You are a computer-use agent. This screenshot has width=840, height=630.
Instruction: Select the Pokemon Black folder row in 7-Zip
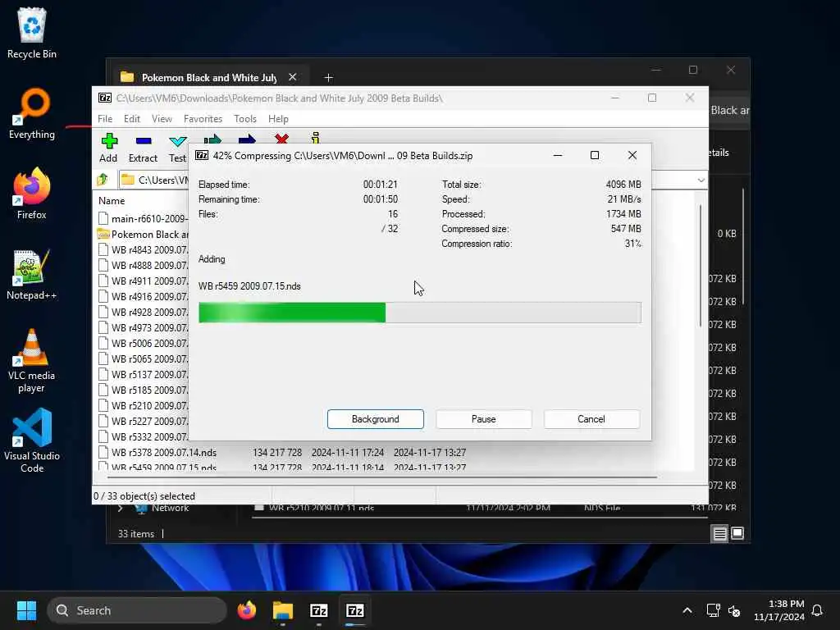pyautogui.click(x=143, y=234)
